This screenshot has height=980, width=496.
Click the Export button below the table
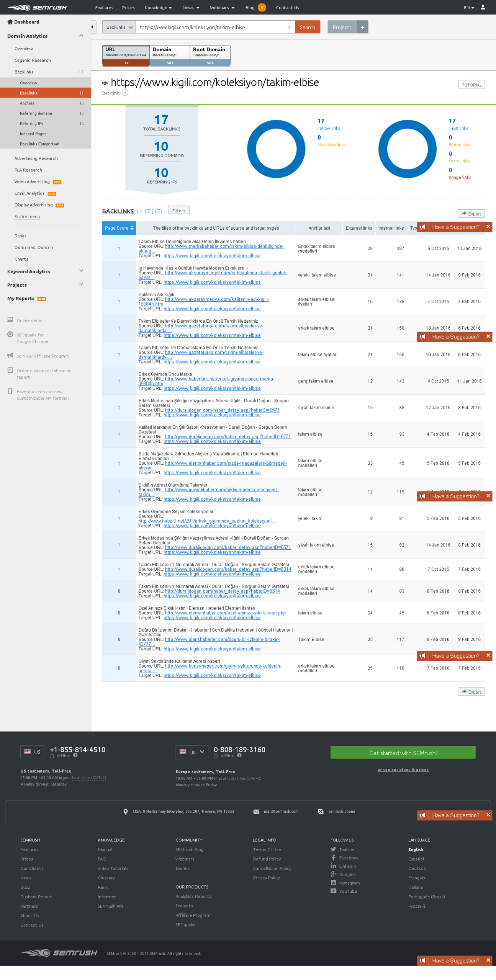(471, 692)
